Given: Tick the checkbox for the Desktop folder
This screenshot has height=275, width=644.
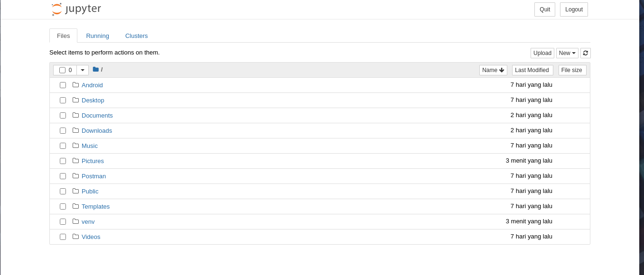Looking at the screenshot, I should click(63, 100).
